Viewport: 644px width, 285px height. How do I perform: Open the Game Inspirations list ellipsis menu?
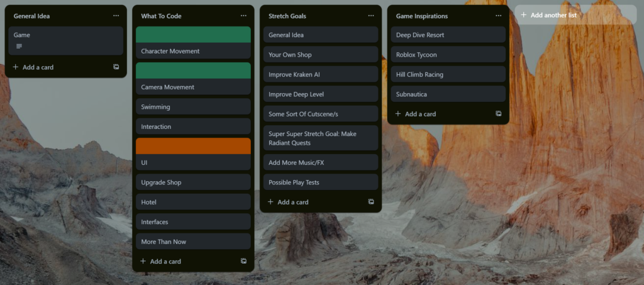pos(498,16)
